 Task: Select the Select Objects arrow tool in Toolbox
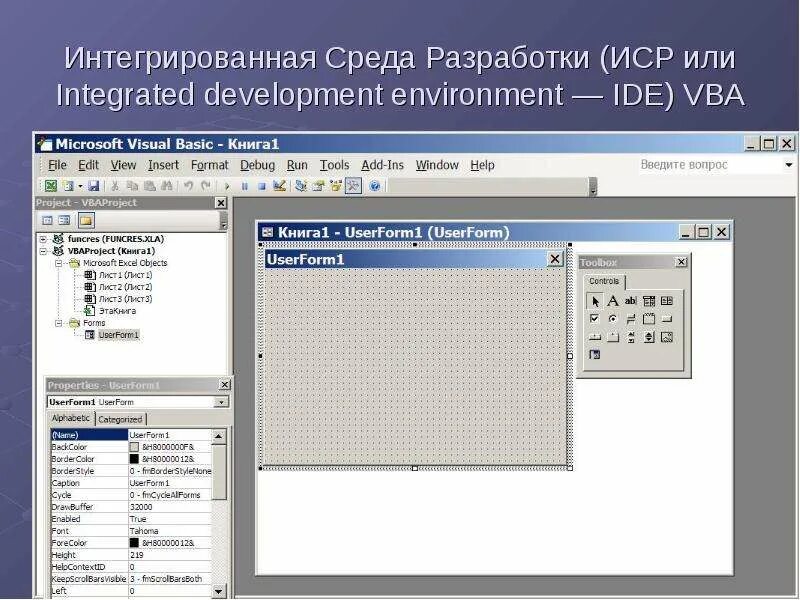(594, 302)
